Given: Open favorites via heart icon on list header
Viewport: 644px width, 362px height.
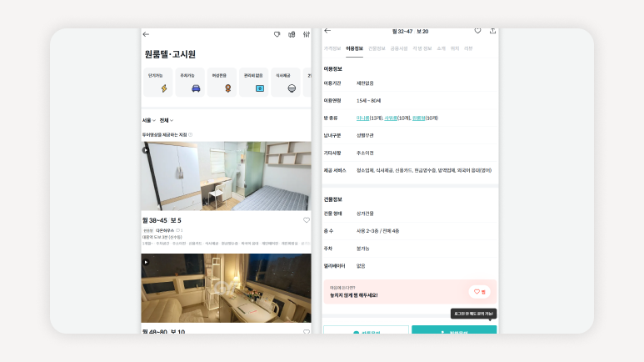Looking at the screenshot, I should point(277,34).
